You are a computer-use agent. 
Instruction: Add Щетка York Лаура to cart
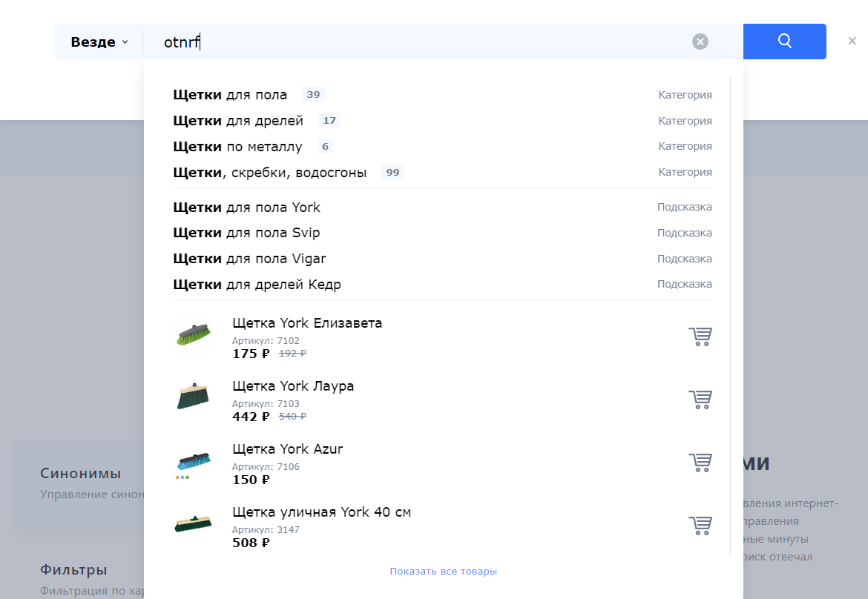tap(700, 400)
